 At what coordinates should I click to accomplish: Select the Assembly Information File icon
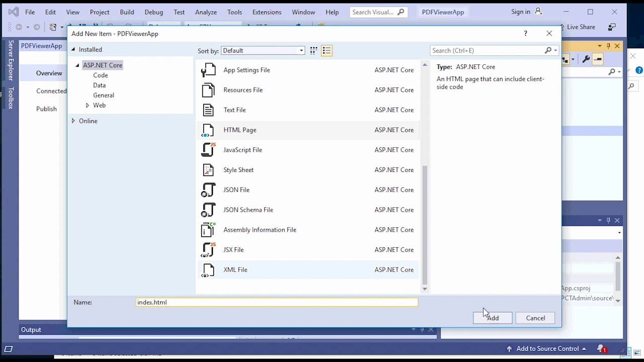(x=208, y=230)
